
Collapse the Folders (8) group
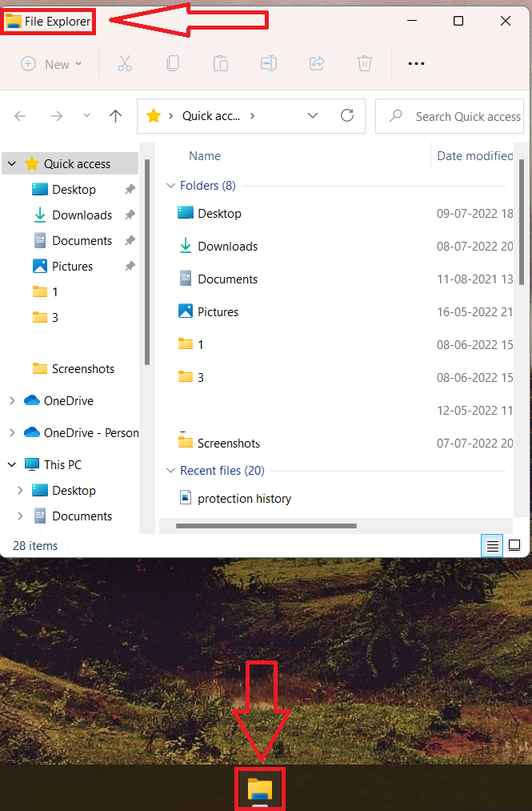[x=170, y=185]
